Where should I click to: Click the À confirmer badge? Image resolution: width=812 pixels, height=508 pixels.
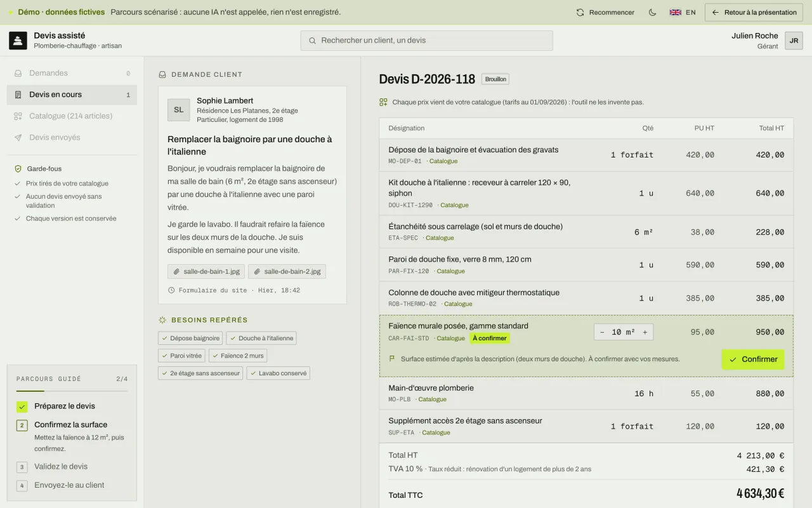[x=489, y=338]
